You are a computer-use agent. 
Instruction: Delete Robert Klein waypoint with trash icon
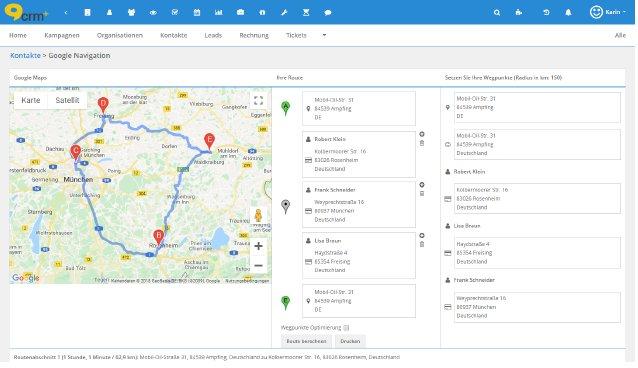point(422,143)
